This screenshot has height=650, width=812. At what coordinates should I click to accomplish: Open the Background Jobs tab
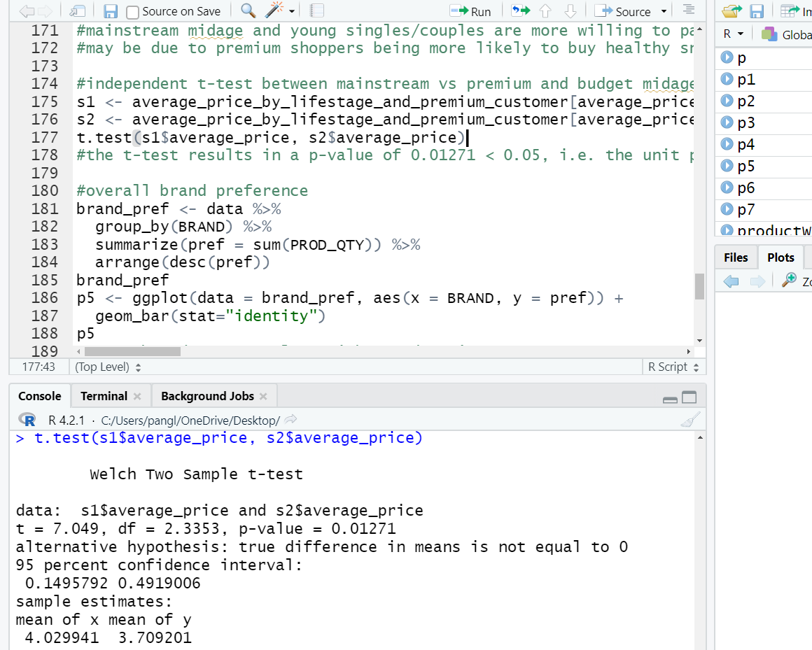(207, 396)
